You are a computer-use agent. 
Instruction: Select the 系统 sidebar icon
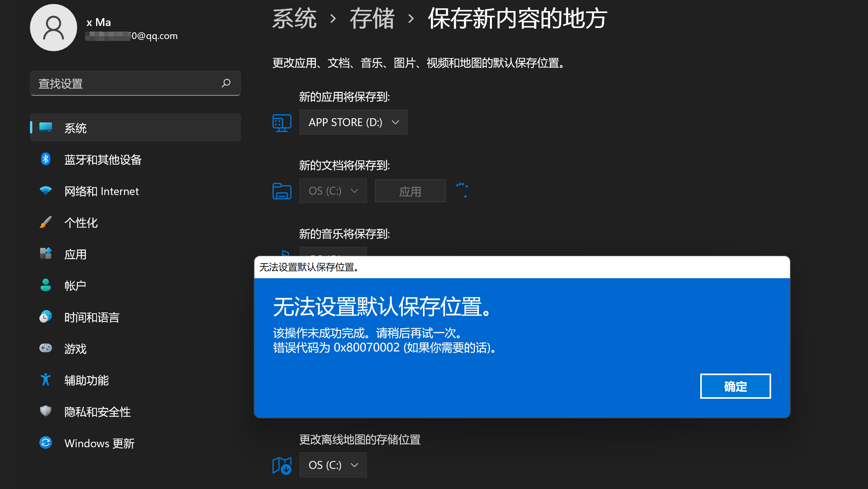coord(46,127)
